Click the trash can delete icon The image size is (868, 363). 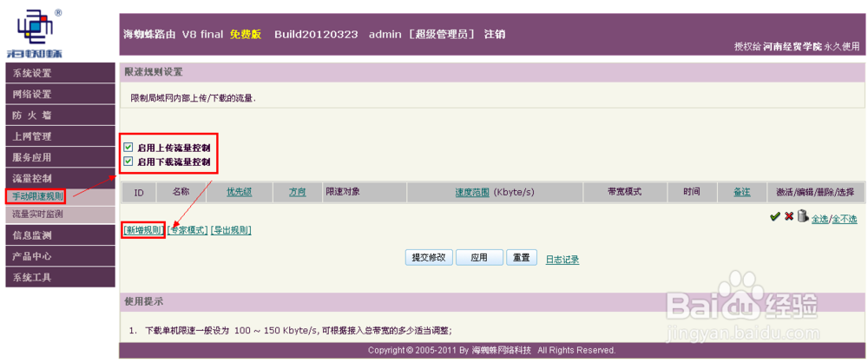tap(802, 218)
